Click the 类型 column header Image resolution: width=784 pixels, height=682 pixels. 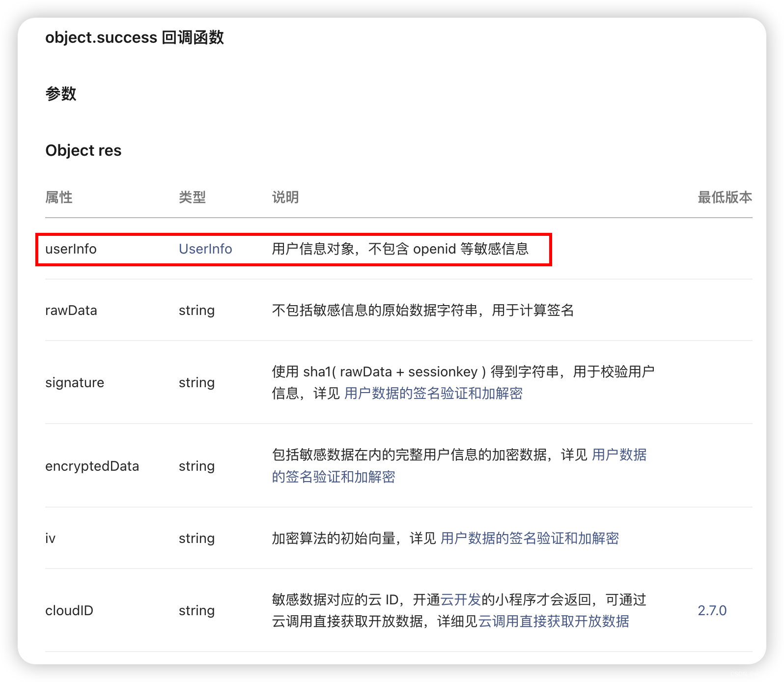tap(193, 198)
